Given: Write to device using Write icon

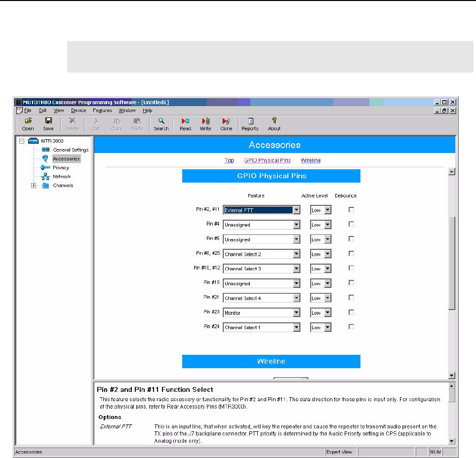Looking at the screenshot, I should [205, 124].
